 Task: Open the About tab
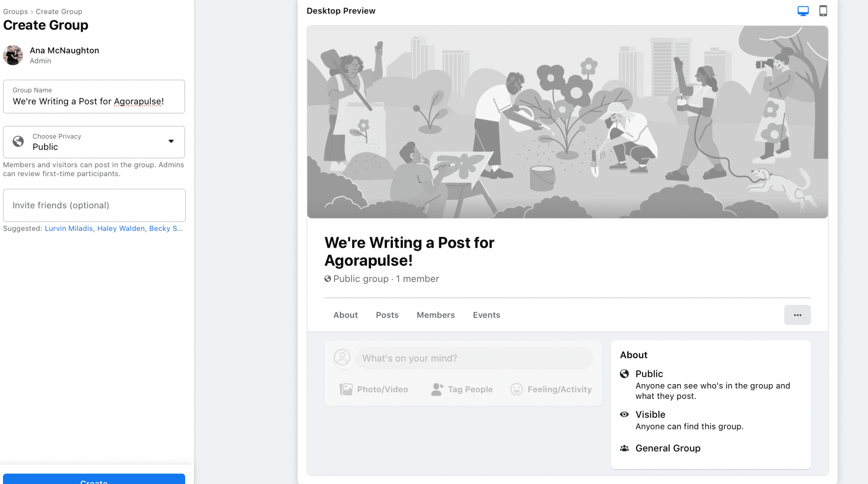[x=345, y=315]
